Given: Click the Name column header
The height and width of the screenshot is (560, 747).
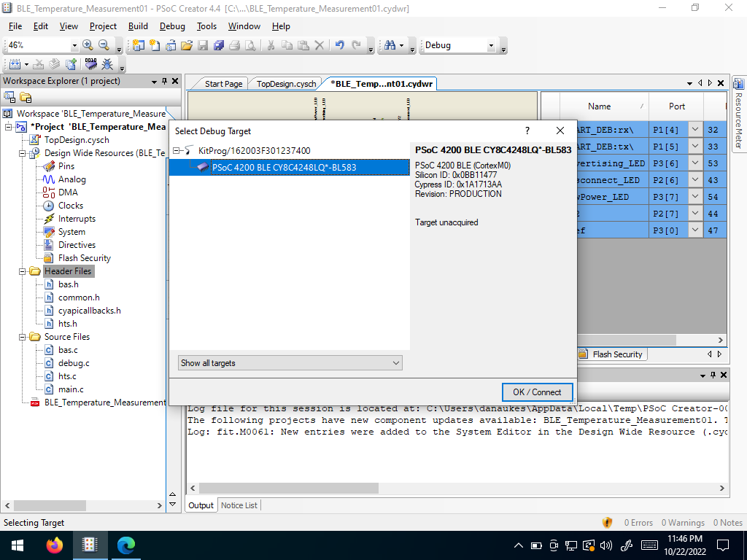Looking at the screenshot, I should (x=599, y=106).
